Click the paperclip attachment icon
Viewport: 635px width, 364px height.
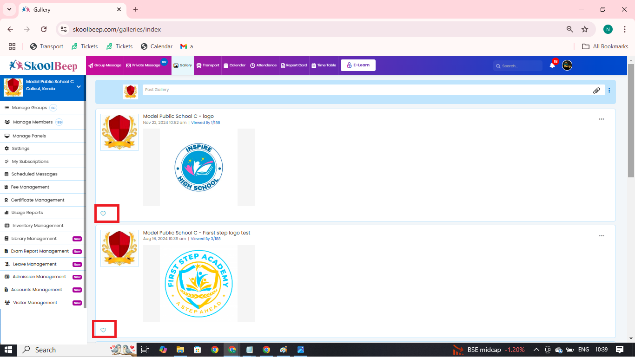tap(596, 91)
